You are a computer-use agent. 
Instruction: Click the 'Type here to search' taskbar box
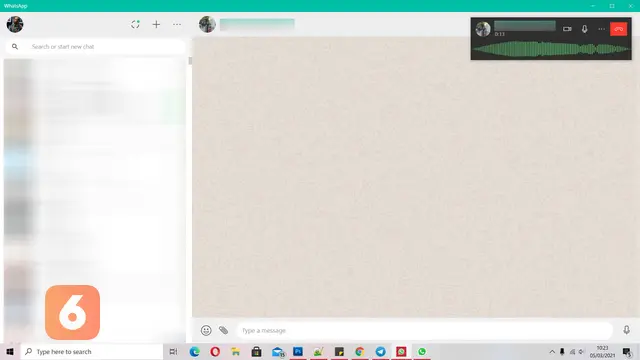point(92,351)
